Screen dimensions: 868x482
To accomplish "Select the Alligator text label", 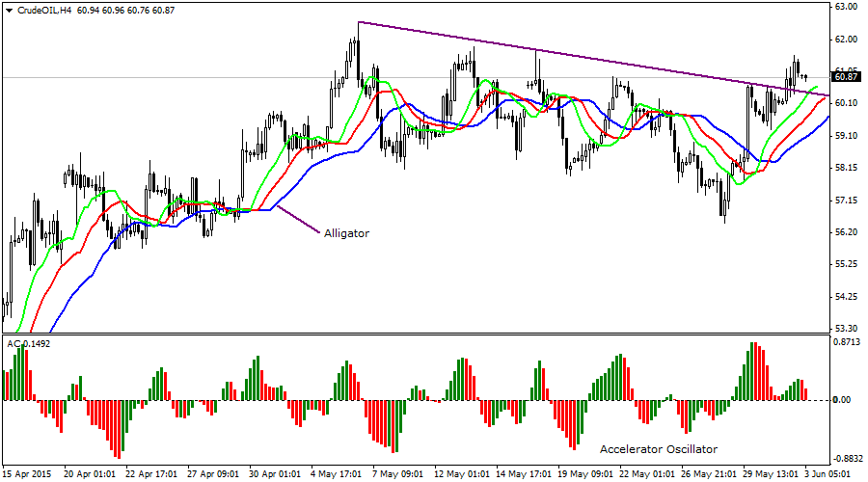I will (346, 233).
